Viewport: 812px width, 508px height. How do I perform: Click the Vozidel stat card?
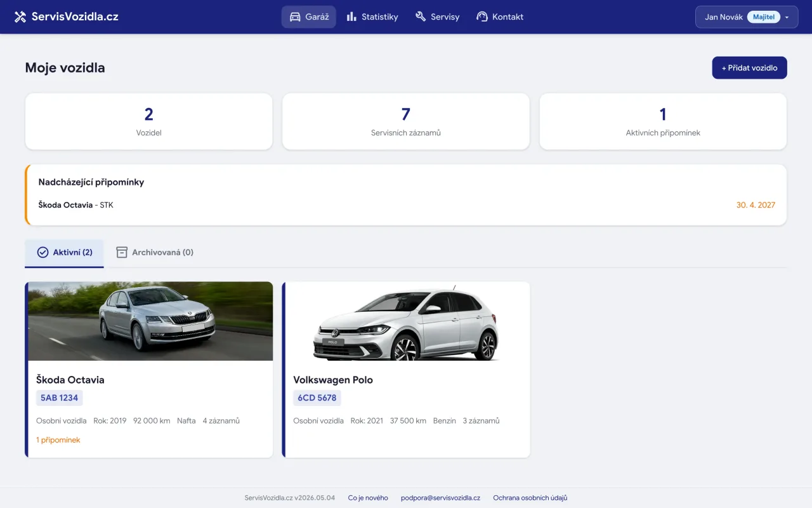(149, 122)
